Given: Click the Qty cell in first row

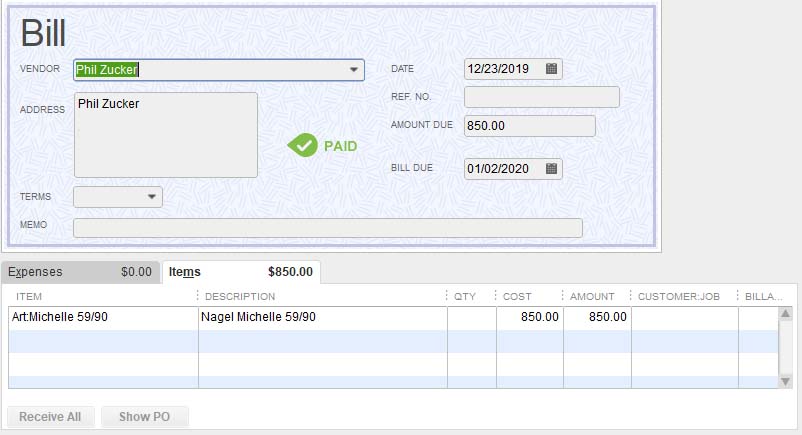Looking at the screenshot, I should pyautogui.click(x=471, y=317).
